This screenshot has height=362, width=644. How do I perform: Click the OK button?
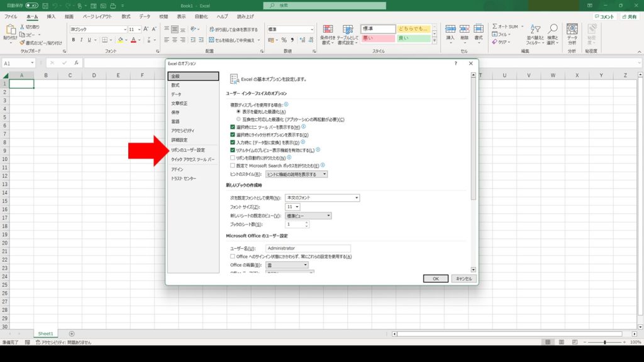tap(435, 278)
